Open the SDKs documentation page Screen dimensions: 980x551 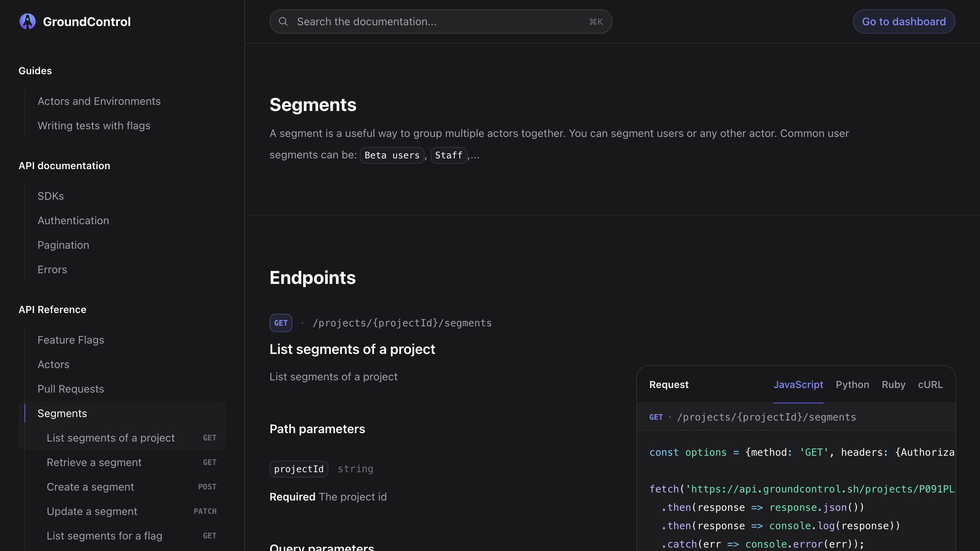[51, 196]
